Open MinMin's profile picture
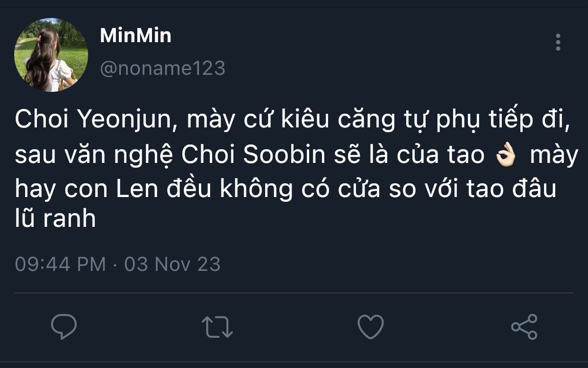 point(51,55)
